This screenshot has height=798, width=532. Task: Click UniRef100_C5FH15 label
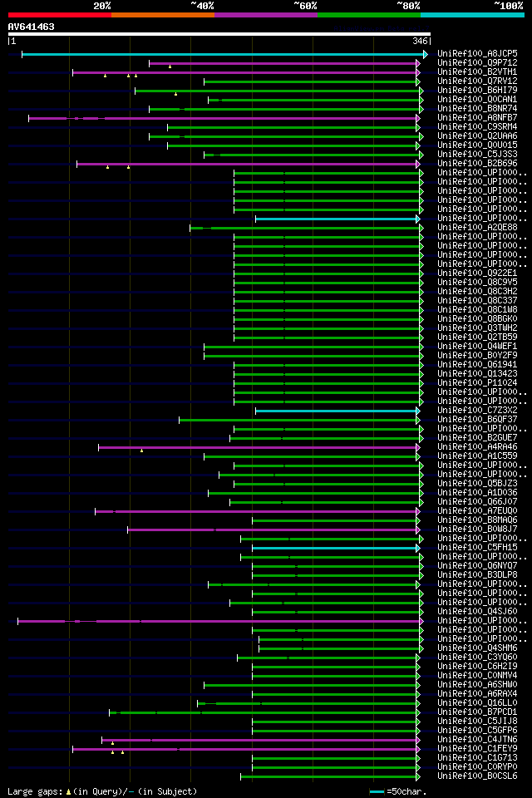pyautogui.click(x=477, y=548)
